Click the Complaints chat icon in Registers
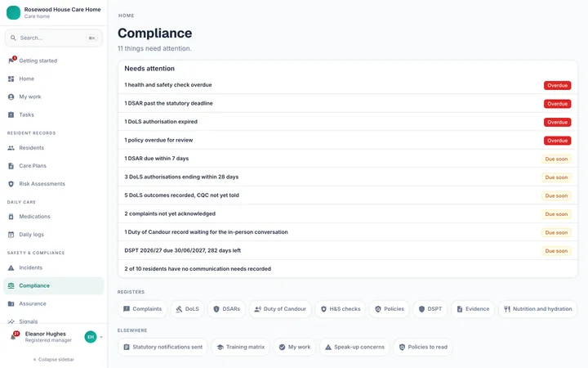The image size is (588, 368). click(x=127, y=309)
